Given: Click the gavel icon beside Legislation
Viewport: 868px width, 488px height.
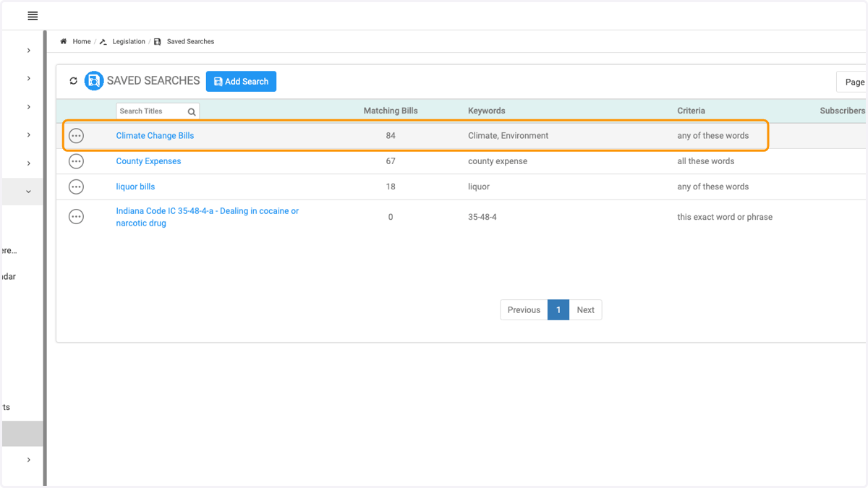Looking at the screenshot, I should point(103,42).
